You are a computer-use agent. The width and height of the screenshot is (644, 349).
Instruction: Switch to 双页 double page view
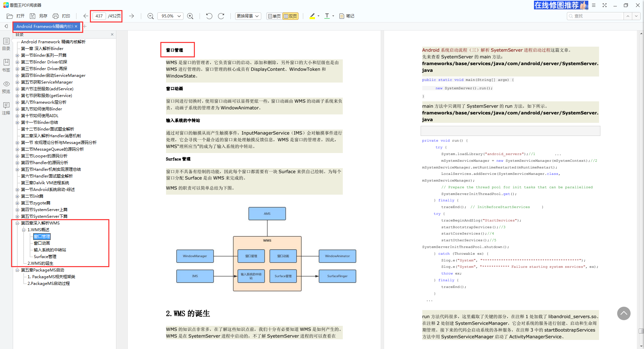[290, 16]
